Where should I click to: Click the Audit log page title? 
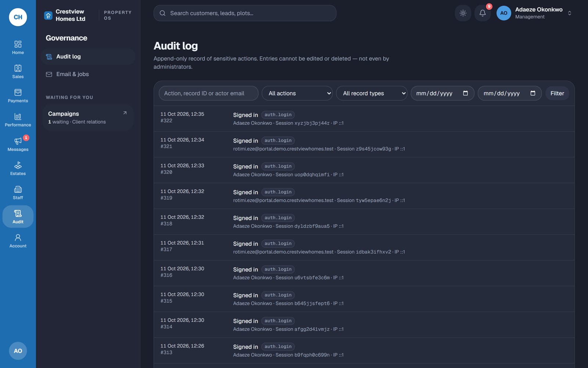pyautogui.click(x=176, y=46)
